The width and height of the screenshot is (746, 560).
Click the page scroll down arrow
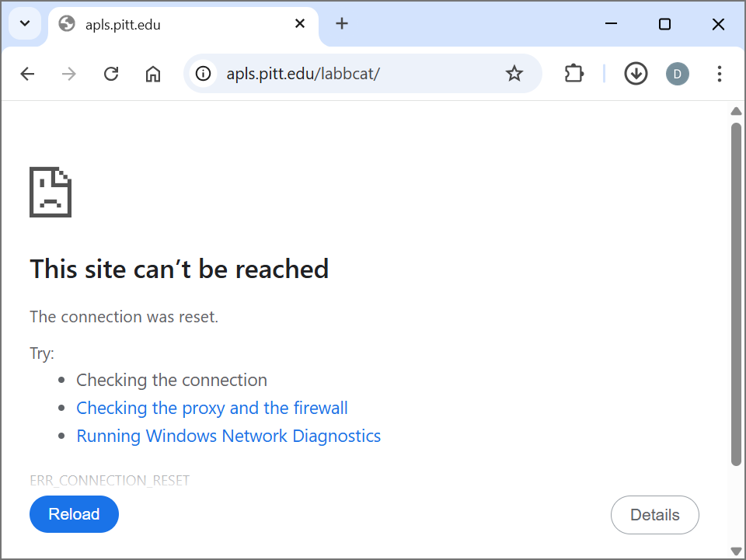coord(736,551)
